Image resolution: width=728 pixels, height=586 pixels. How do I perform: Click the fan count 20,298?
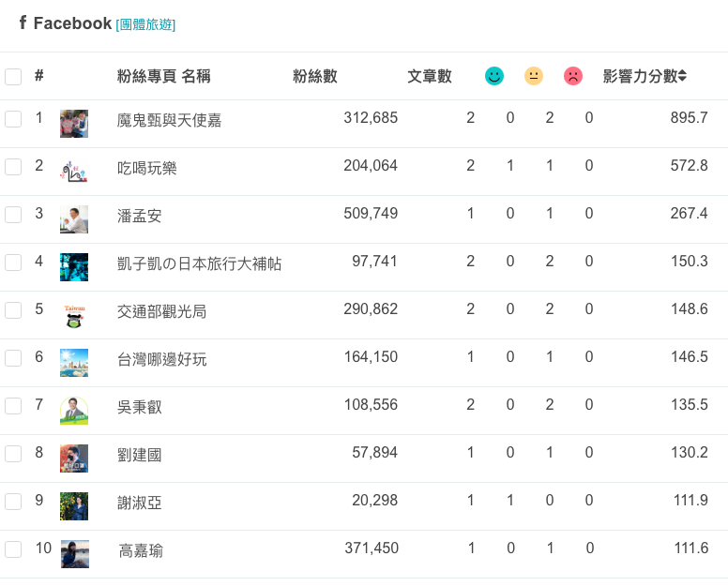coord(374,500)
